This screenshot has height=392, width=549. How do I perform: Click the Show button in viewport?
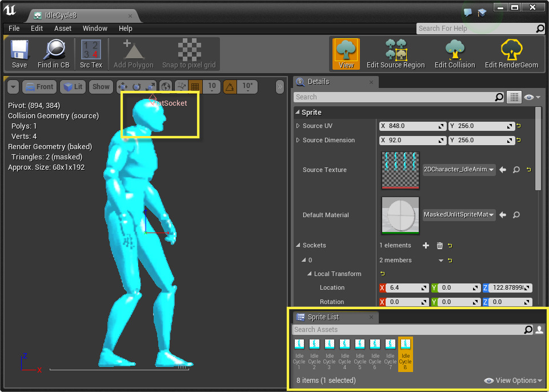[x=101, y=87]
